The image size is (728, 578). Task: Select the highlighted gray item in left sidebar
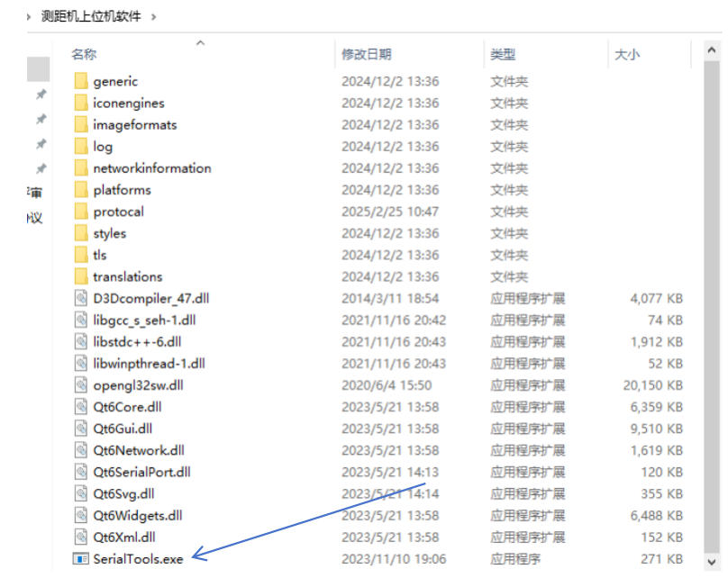(x=38, y=68)
